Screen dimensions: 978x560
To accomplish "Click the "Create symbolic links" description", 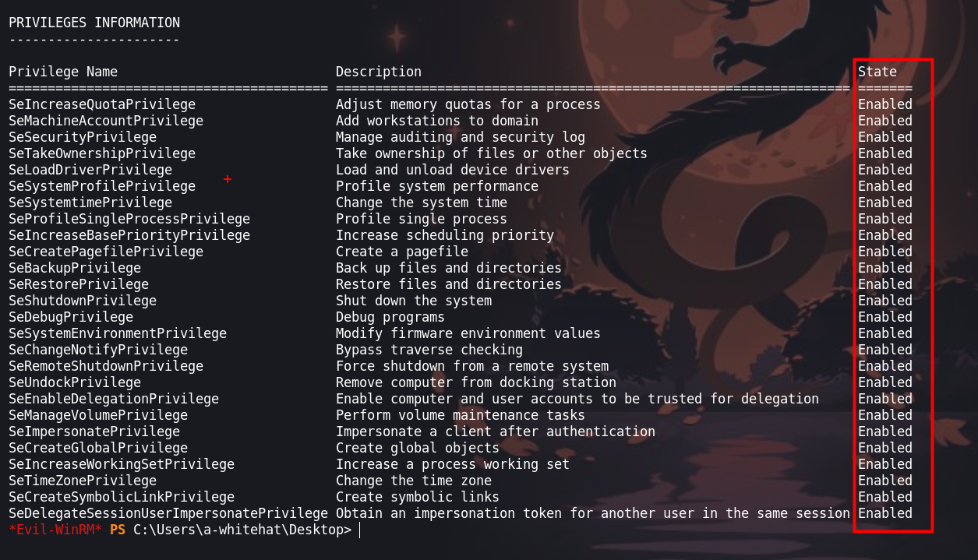I will coord(418,497).
